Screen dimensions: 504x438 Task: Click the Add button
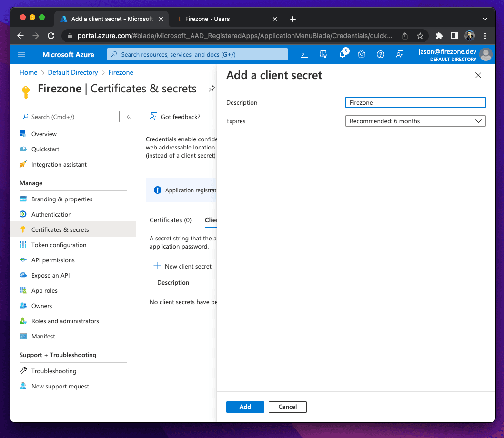tap(245, 407)
